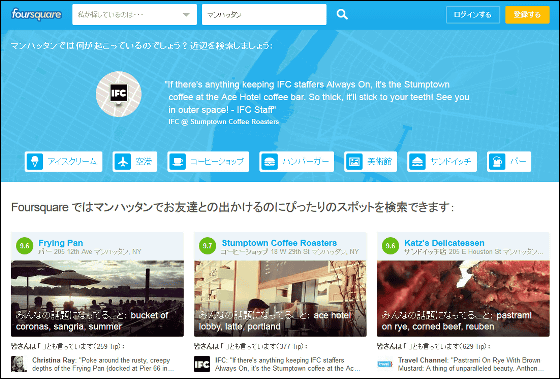Open the Stumptown coffee bar photo
Image resolution: width=560 pixels, height=379 pixels.
click(280, 298)
